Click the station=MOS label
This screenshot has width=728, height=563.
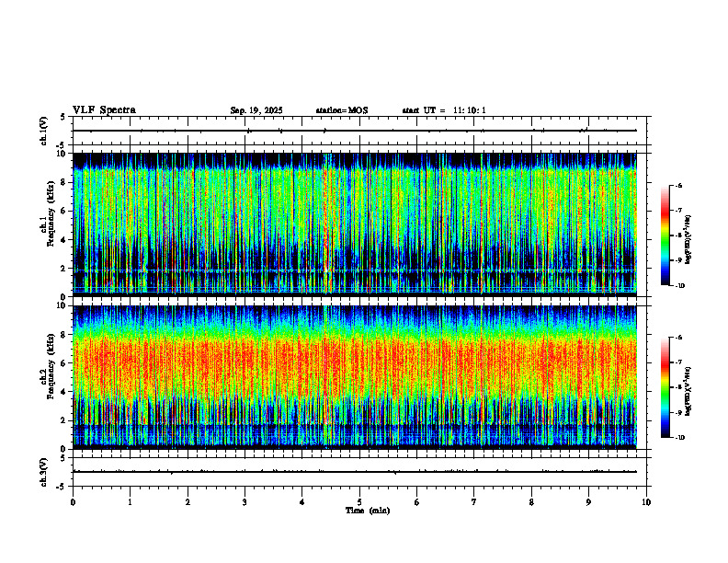(x=342, y=110)
